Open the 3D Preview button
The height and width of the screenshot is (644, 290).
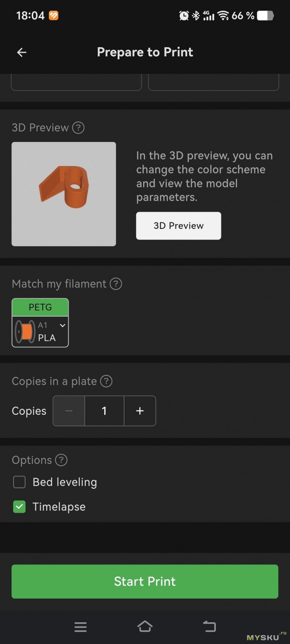click(179, 226)
